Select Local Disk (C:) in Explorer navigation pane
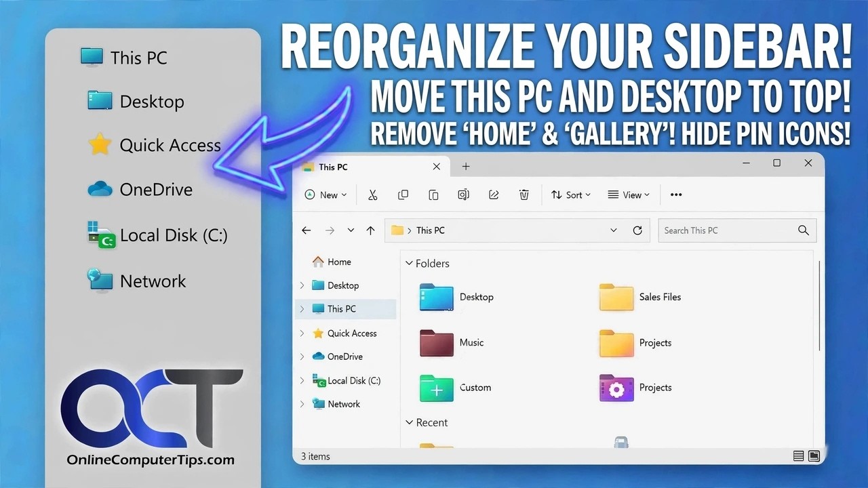 pyautogui.click(x=346, y=380)
